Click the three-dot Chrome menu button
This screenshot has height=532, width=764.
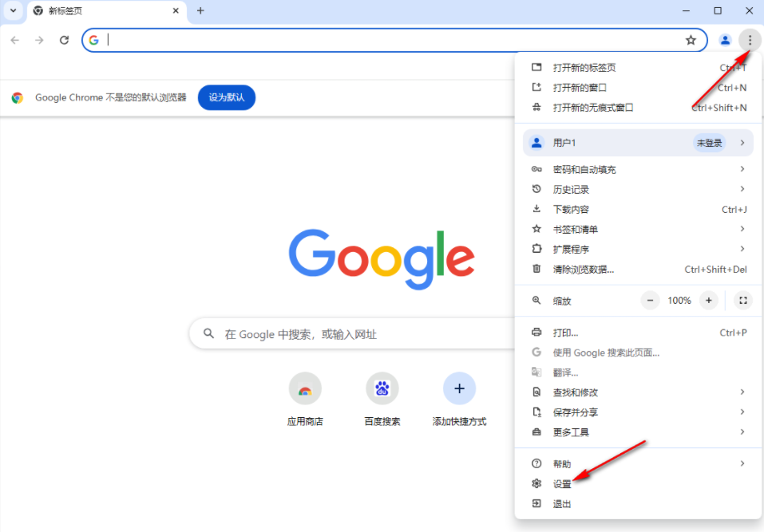(750, 40)
